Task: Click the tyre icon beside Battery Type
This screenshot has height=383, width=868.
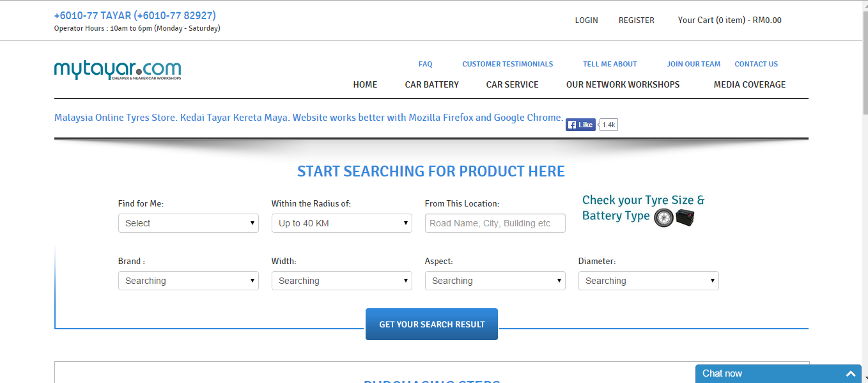Action: coord(663,218)
